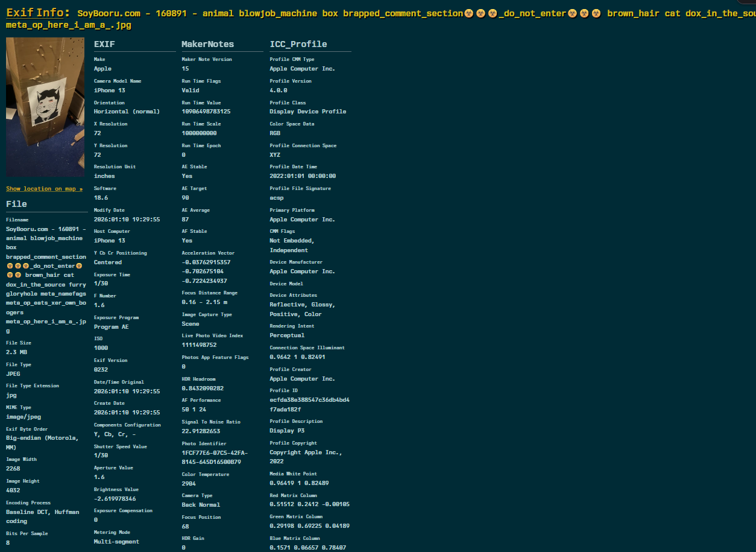Click the ISO value 1000

click(101, 348)
